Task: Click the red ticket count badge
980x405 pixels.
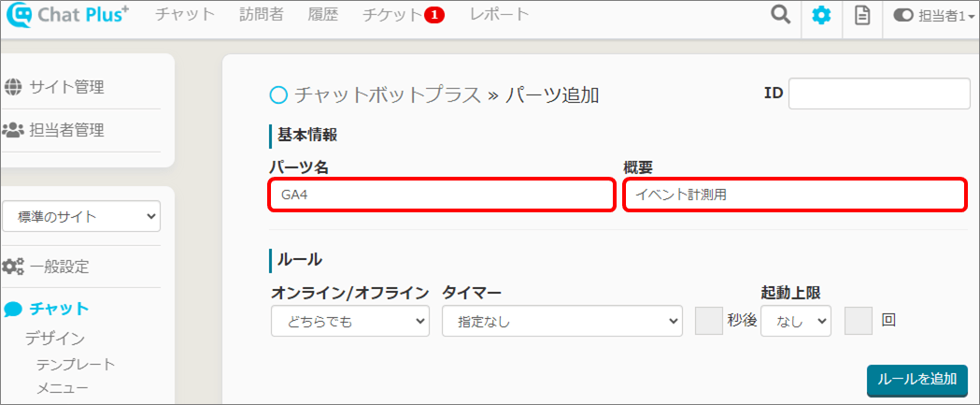Action: click(433, 16)
